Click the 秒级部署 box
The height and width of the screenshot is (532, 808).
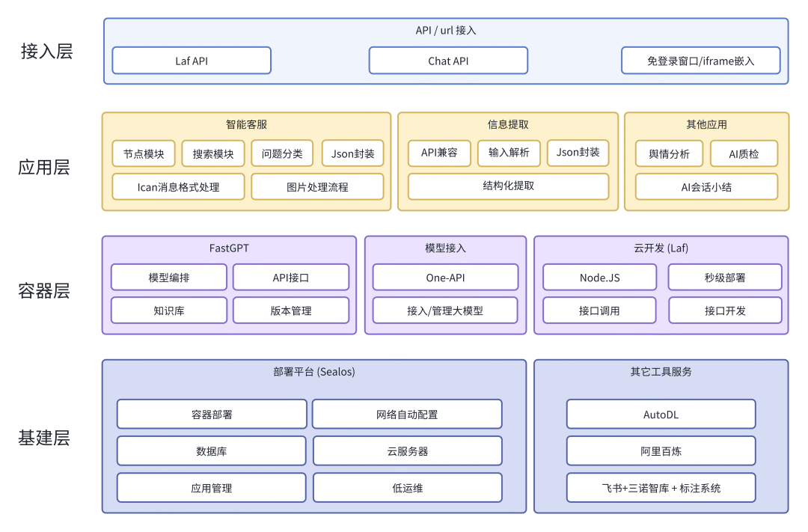tap(725, 278)
